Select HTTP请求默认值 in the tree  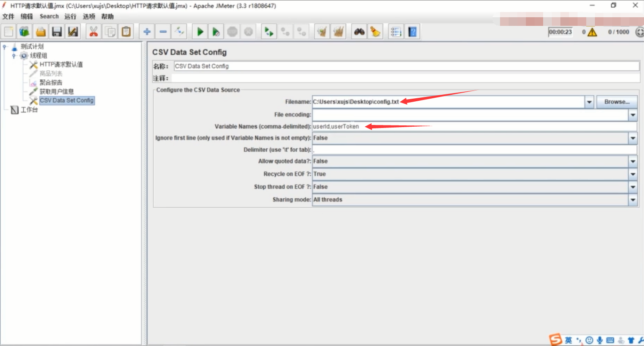pos(61,65)
